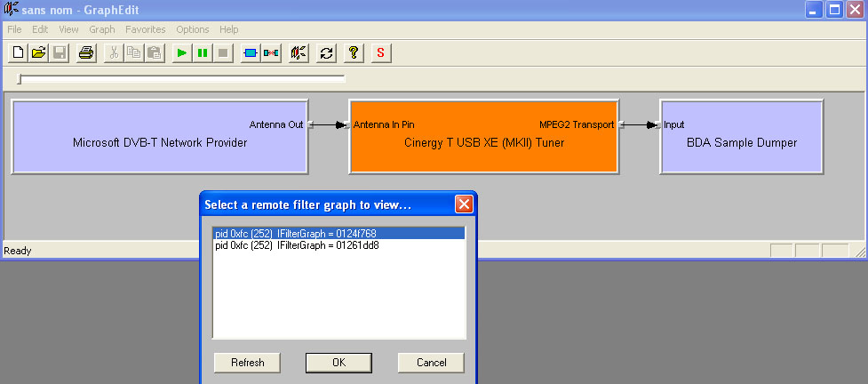Click the Insert Filter toolbar icon
Screen dimensions: 868x384
(x=251, y=53)
